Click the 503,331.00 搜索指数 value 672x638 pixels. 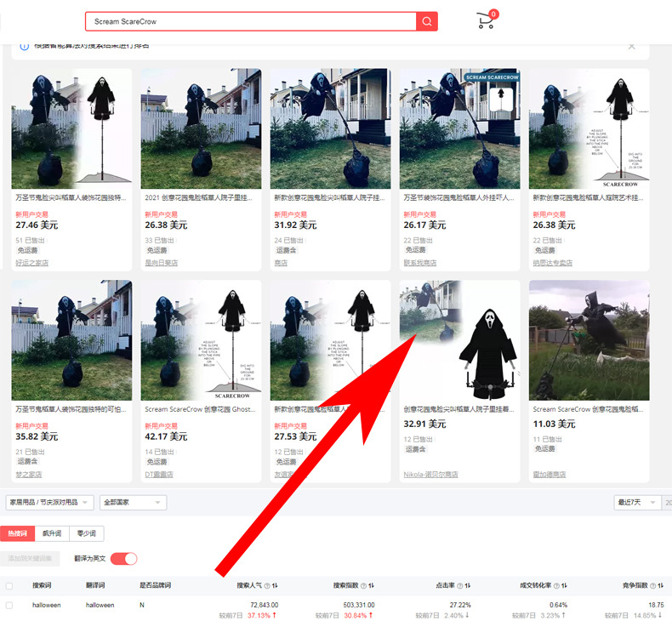(359, 605)
